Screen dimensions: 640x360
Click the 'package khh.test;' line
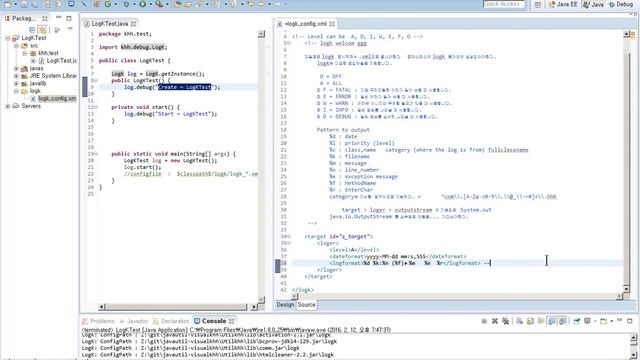click(125, 34)
